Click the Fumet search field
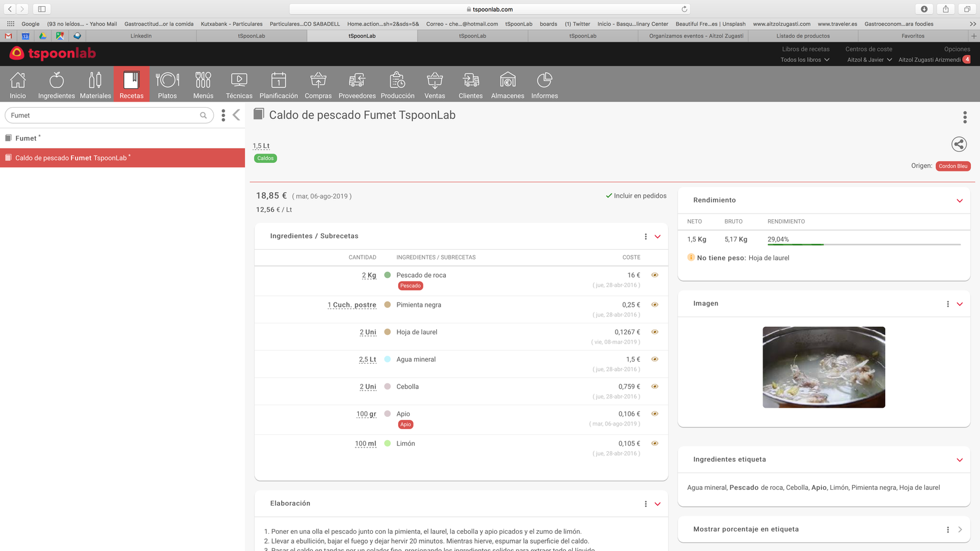The height and width of the screenshot is (551, 980). (x=104, y=115)
